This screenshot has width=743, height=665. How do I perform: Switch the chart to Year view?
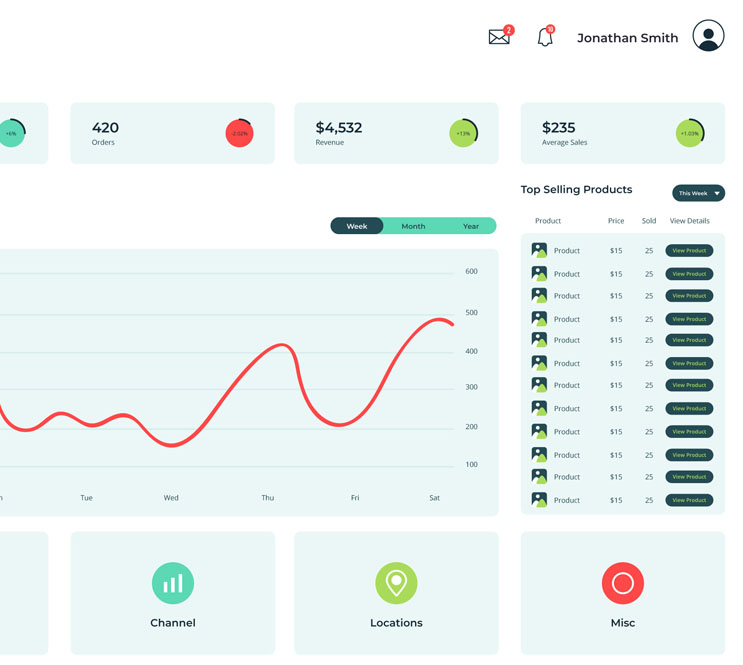(x=470, y=226)
